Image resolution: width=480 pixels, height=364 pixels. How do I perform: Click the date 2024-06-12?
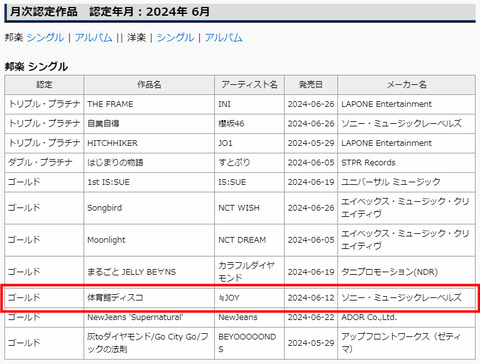click(311, 297)
